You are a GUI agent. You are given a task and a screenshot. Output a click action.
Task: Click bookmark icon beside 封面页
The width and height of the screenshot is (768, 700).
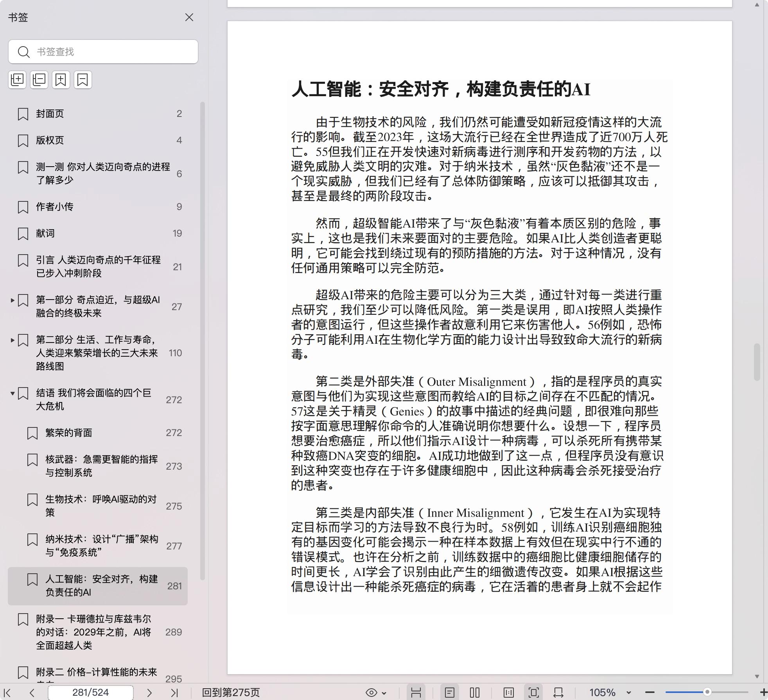(x=23, y=114)
